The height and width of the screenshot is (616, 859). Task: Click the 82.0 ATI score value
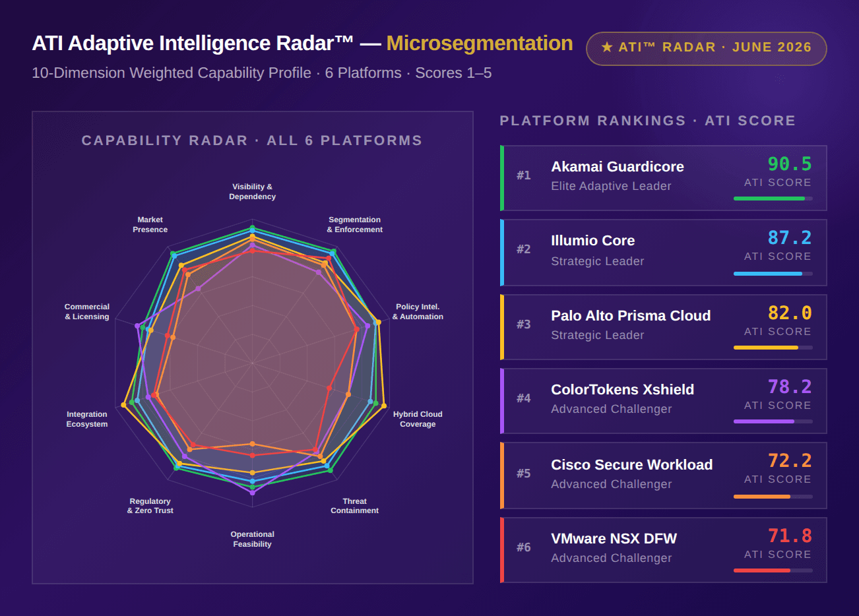[x=789, y=313]
